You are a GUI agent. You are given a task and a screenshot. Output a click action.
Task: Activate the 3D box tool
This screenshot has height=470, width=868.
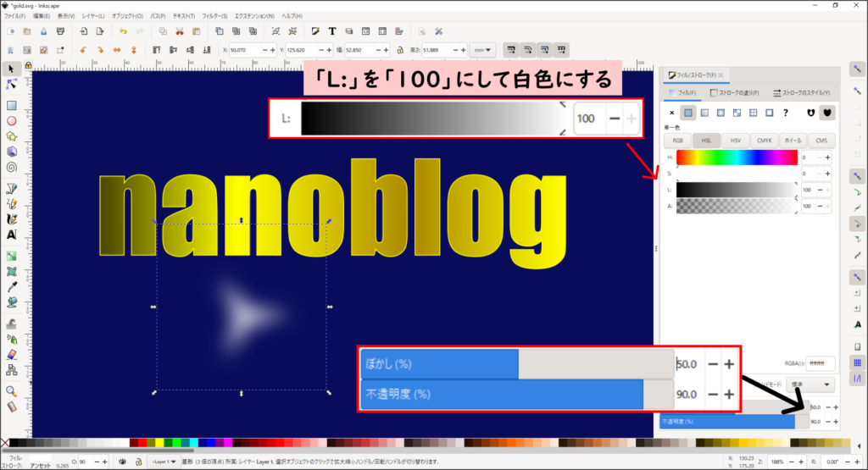click(x=12, y=152)
